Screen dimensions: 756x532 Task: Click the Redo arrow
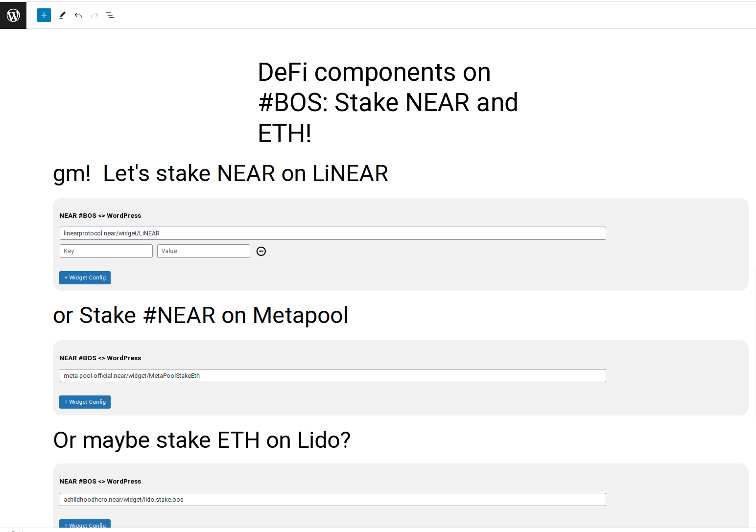click(x=94, y=15)
